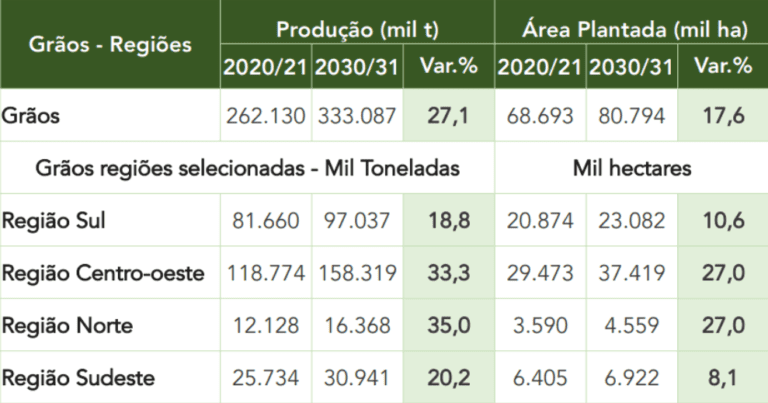Click the Grãos - Regiões header cell
Screen dimensions: 768x403
[110, 44]
